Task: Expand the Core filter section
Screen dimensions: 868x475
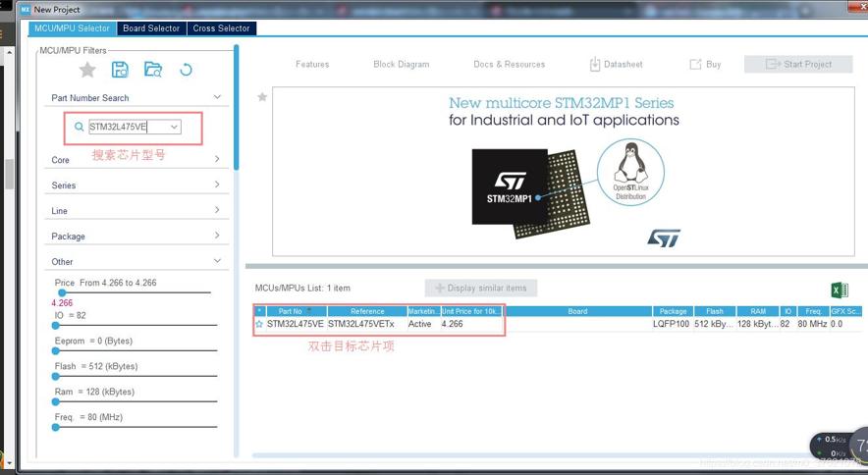Action: pos(217,159)
